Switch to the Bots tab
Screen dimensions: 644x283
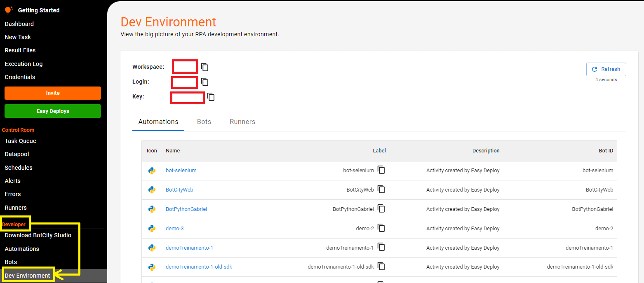tap(204, 122)
